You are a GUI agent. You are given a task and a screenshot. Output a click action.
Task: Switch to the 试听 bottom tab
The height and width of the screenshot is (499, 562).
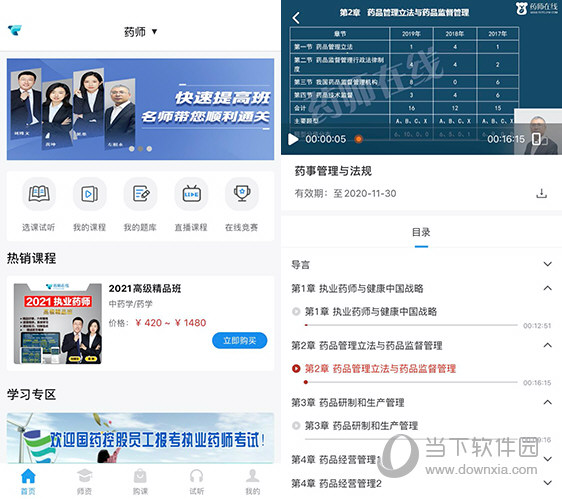coord(196,481)
